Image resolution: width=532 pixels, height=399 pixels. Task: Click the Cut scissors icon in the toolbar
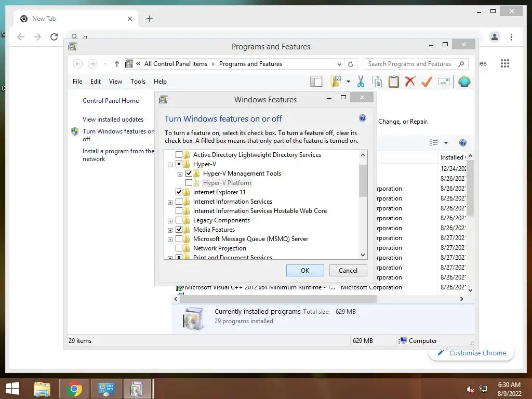click(361, 82)
